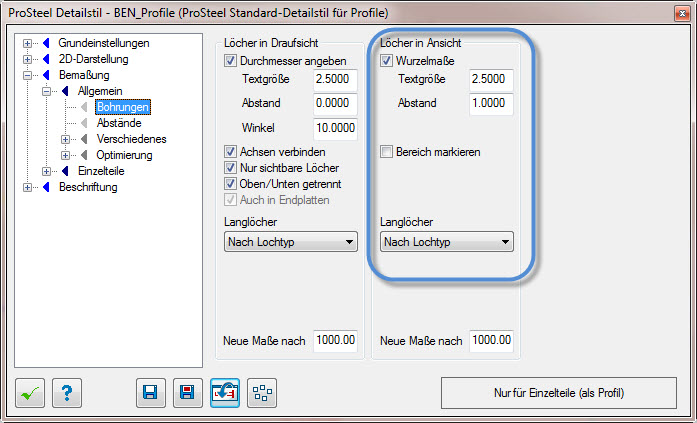Click blue arrow icon beside Bemaßung
This screenshot has width=697, height=423.
pyautogui.click(x=46, y=75)
